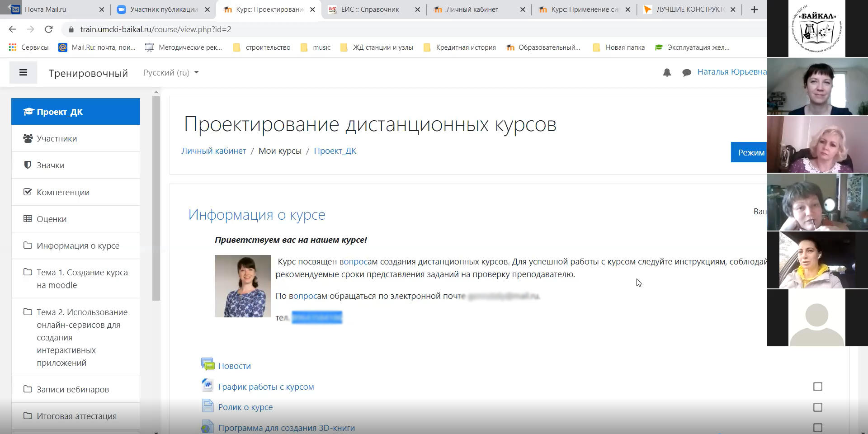Screen dimensions: 868x434
Task: Open messages speech bubble icon
Action: [686, 72]
